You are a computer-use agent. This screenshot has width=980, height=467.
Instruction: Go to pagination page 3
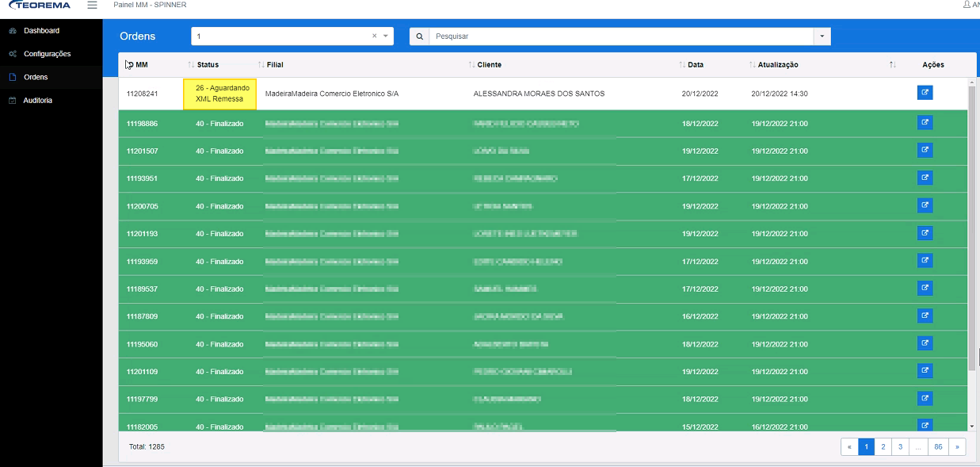901,447
